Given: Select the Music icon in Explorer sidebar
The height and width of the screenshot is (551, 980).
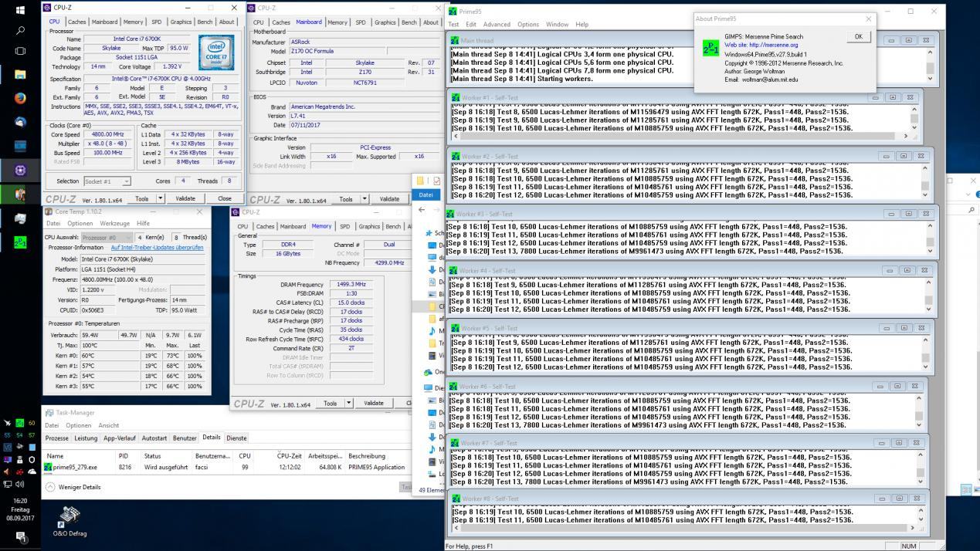Looking at the screenshot, I should pos(432,331).
